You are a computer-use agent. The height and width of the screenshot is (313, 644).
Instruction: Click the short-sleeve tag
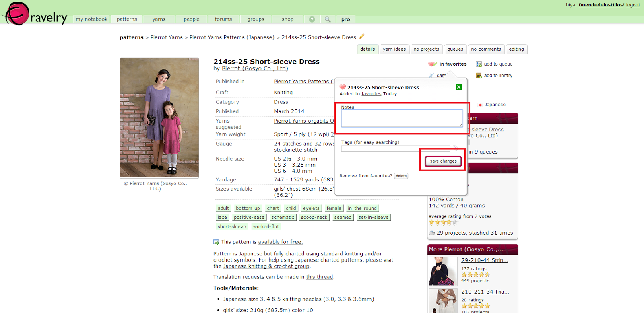point(232,227)
